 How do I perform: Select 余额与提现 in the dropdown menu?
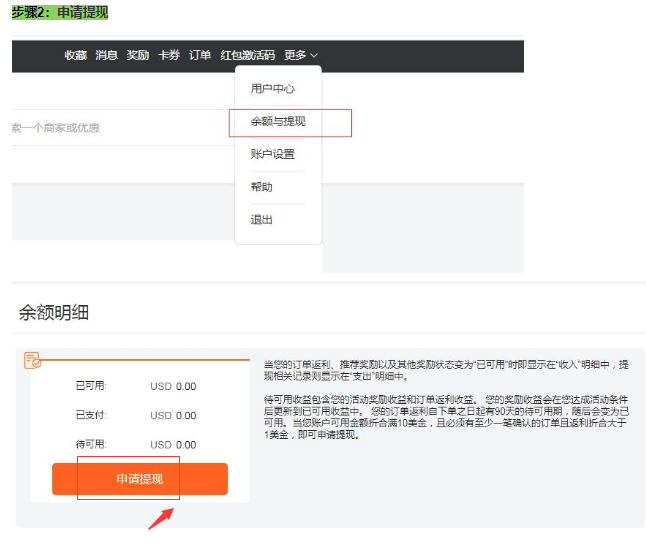click(x=278, y=122)
